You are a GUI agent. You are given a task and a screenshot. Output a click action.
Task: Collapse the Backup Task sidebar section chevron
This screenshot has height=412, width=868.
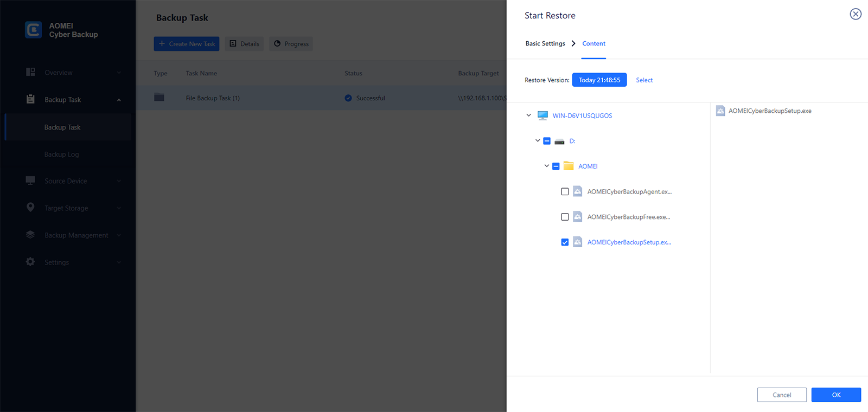[x=119, y=100]
